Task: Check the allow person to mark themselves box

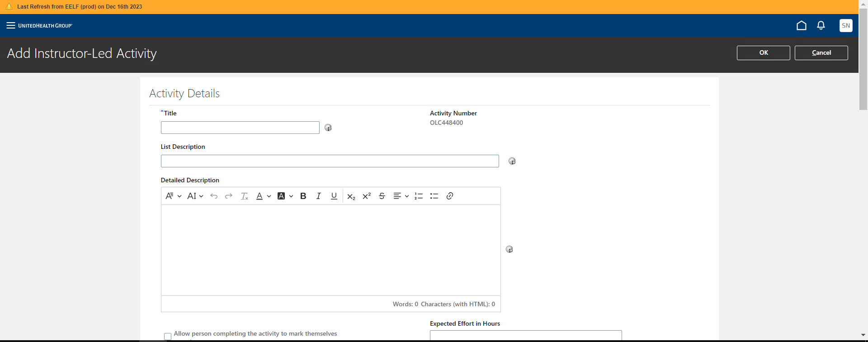Action: click(168, 336)
